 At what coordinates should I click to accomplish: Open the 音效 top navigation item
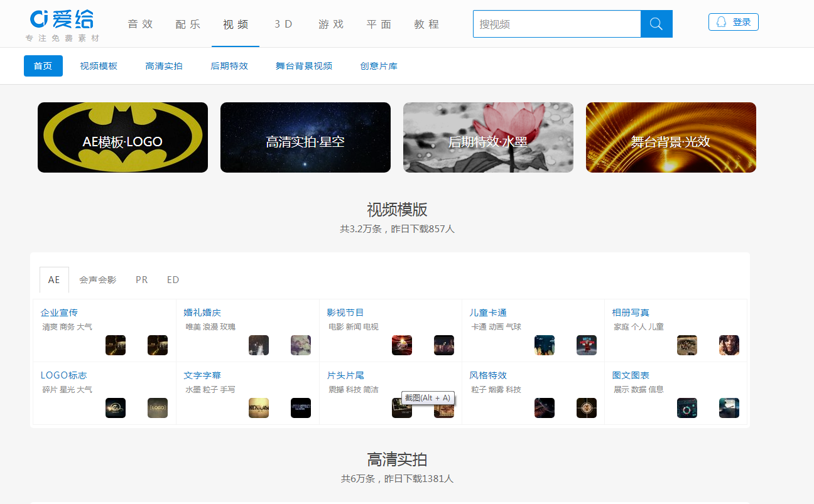tap(140, 24)
